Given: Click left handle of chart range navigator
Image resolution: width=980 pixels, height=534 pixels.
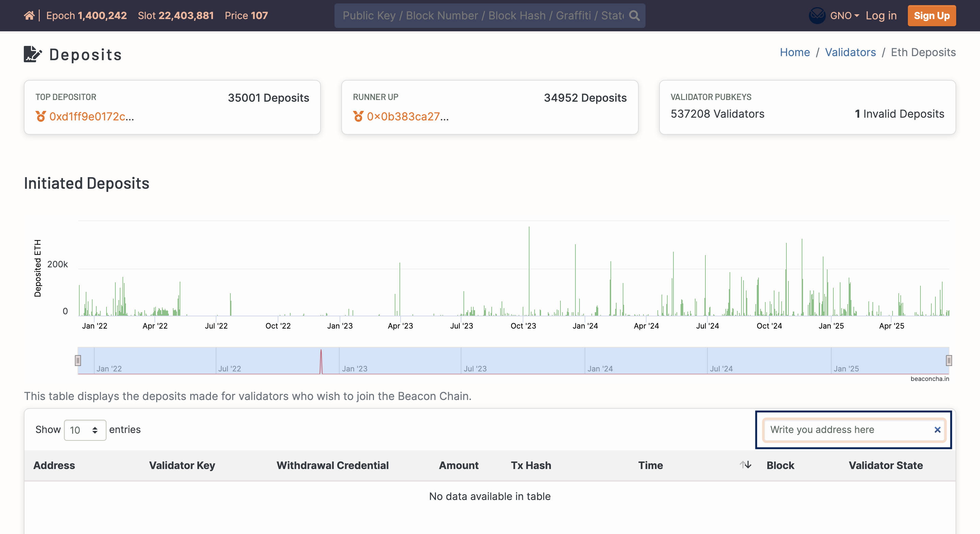Looking at the screenshot, I should (x=78, y=360).
